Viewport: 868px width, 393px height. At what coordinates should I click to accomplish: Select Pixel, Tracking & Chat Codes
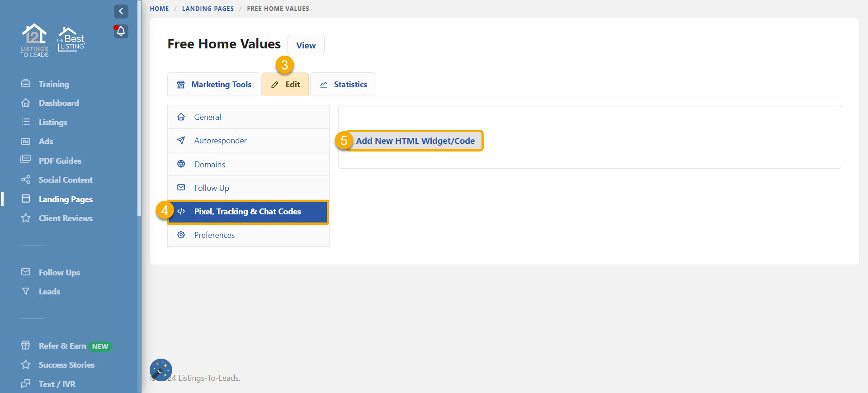[x=247, y=212]
